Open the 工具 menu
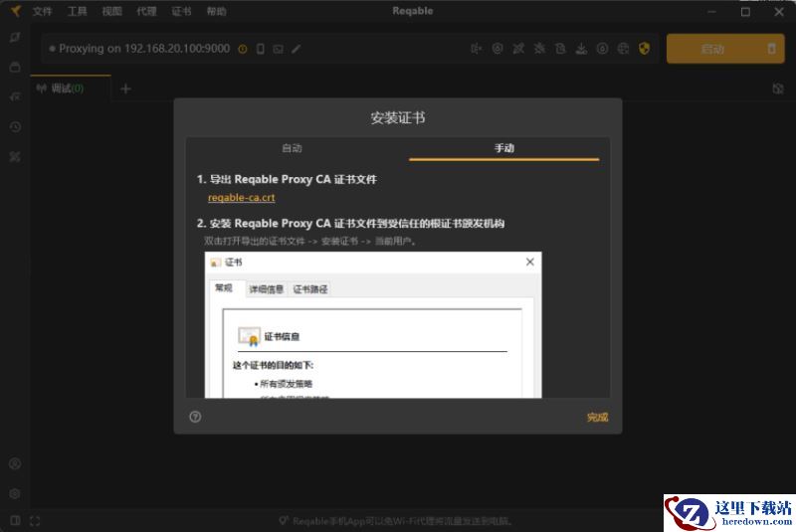Screen dimensions: 796x532 pyautogui.click(x=77, y=12)
